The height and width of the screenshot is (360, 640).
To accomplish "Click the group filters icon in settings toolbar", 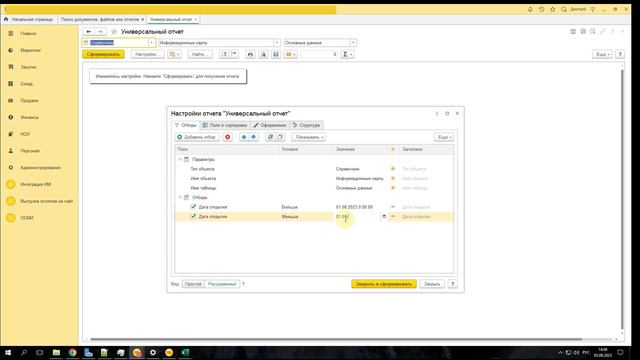I will point(270,137).
